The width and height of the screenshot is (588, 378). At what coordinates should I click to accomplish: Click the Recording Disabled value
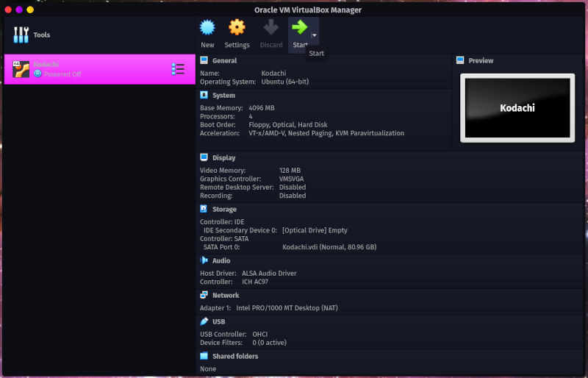point(293,195)
